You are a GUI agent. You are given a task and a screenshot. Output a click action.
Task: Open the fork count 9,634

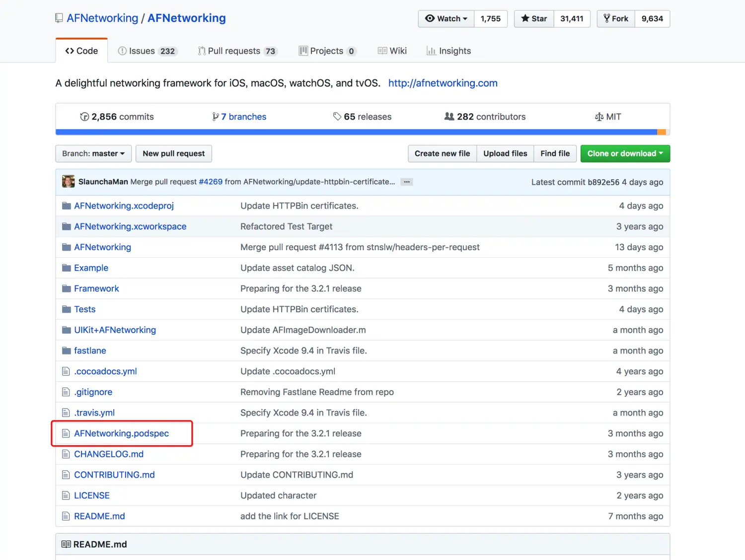[652, 19]
